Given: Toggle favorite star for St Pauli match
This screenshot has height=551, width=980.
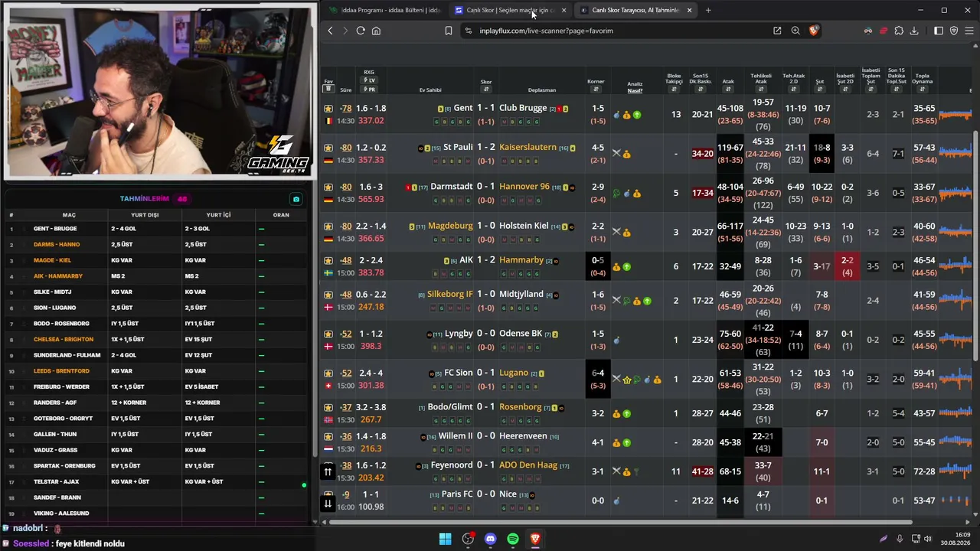Looking at the screenshot, I should (328, 148).
